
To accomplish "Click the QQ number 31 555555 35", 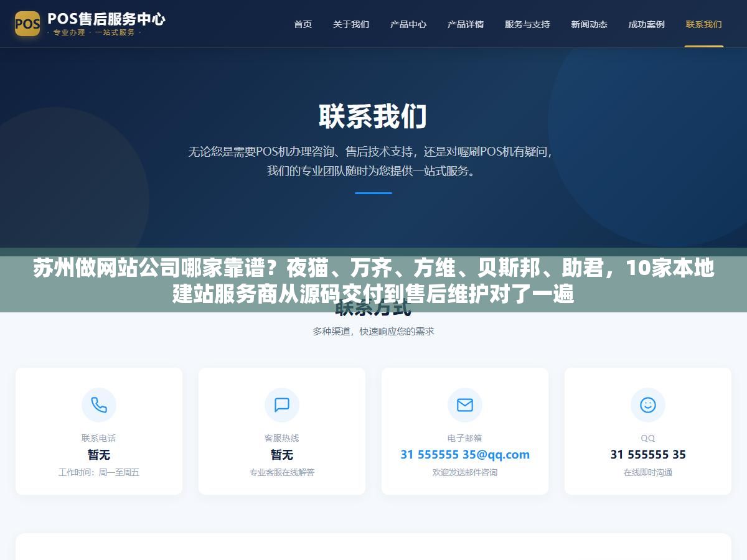I will [648, 454].
